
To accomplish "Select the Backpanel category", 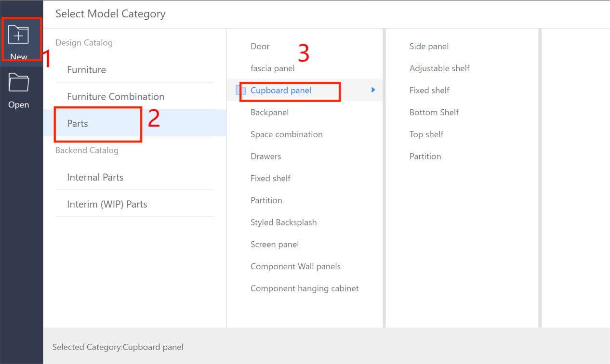I will [x=270, y=113].
